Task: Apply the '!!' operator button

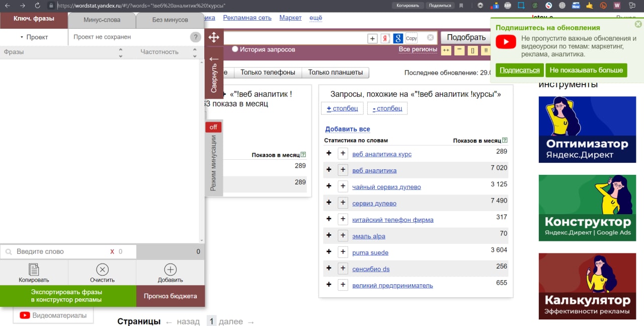Action: 486,50
